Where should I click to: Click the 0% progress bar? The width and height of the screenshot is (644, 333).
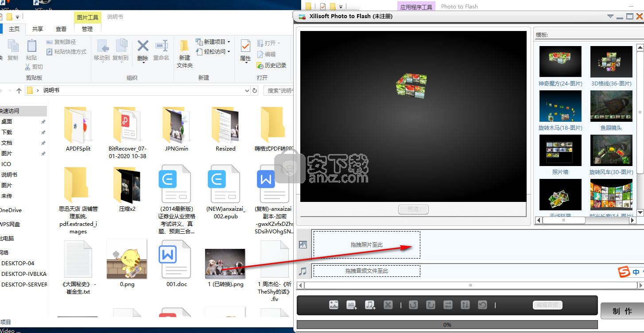(447, 325)
